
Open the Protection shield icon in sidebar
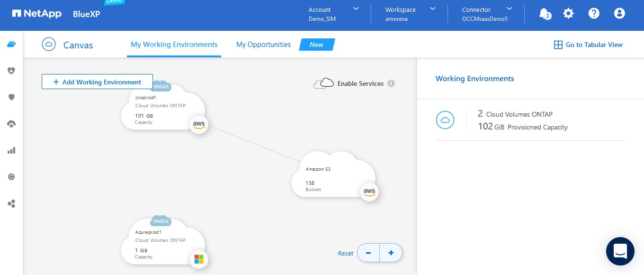[11, 97]
